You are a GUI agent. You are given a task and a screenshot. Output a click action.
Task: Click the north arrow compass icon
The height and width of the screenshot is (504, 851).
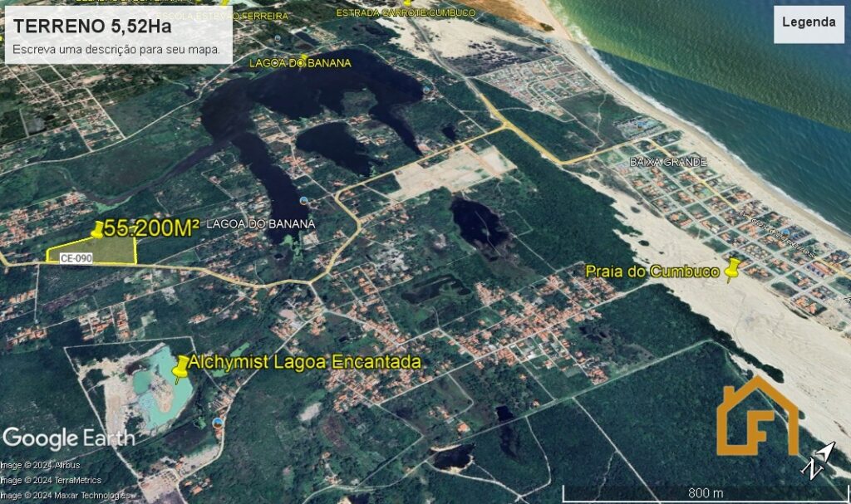pyautogui.click(x=818, y=459)
